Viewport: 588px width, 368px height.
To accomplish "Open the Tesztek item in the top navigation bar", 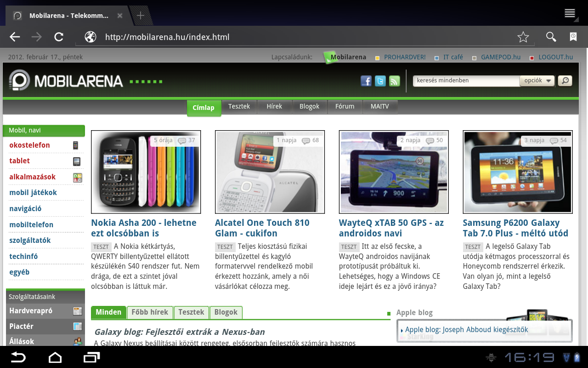I will 239,106.
